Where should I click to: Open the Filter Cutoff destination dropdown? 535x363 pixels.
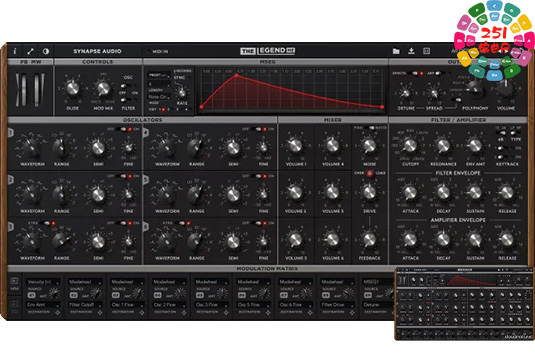click(85, 305)
